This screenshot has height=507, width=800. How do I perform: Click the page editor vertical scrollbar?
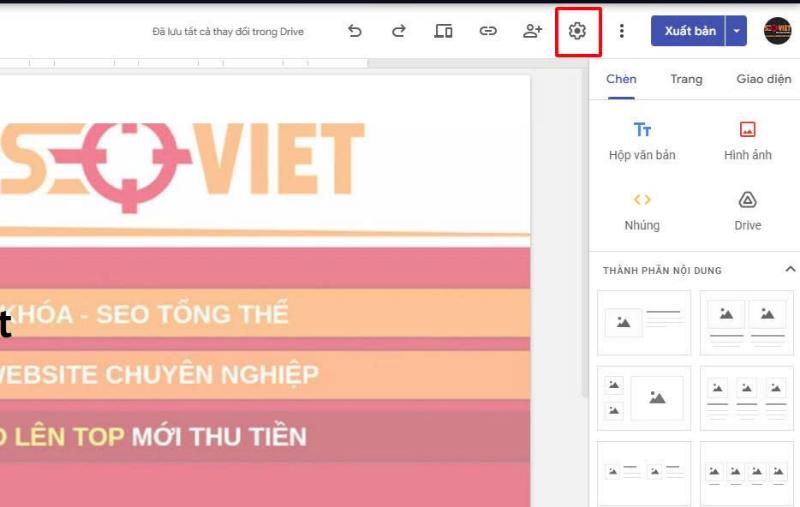coord(585,232)
